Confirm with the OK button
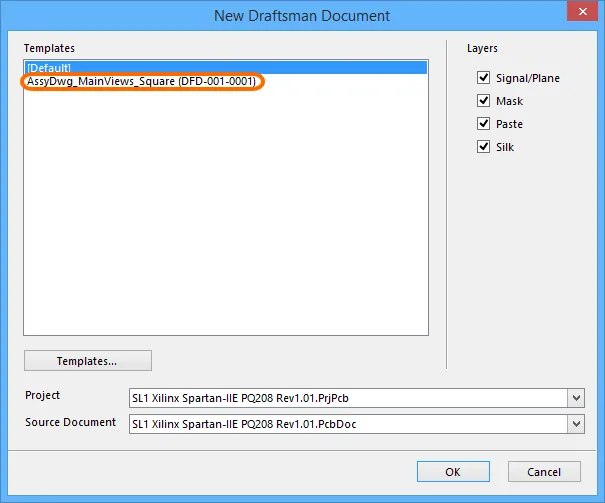This screenshot has width=605, height=503. coord(453,471)
